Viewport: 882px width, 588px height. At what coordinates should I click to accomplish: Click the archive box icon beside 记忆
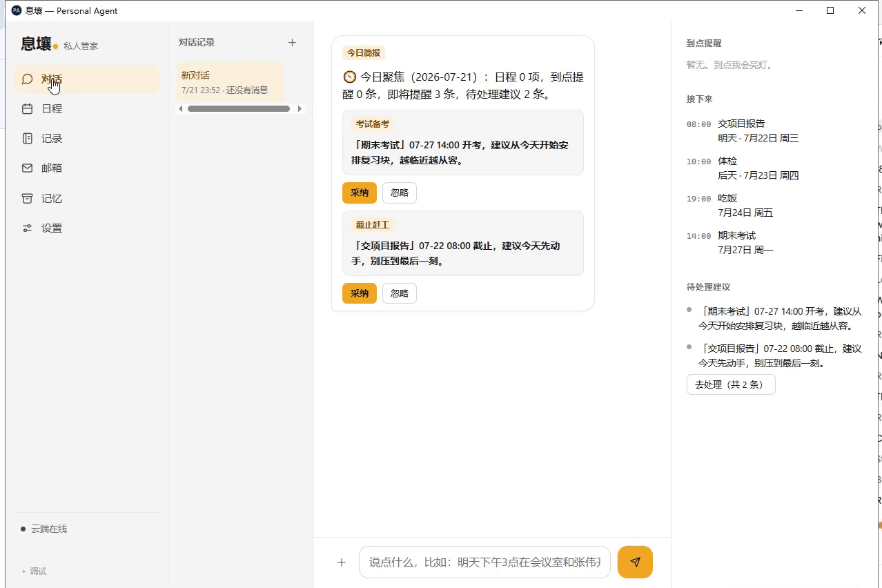pos(28,199)
